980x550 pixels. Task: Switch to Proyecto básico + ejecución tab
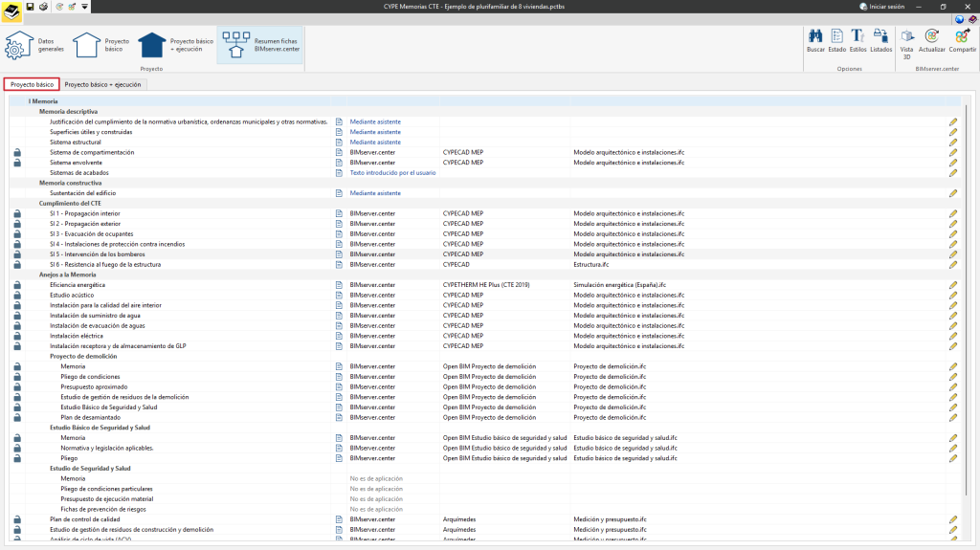tap(103, 84)
